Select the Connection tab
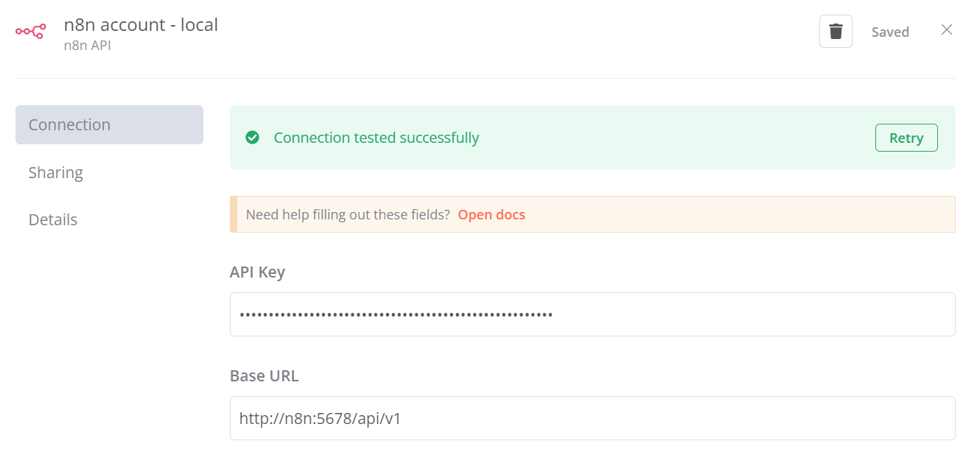Screen dimensions: 980x466 pyautogui.click(x=109, y=125)
